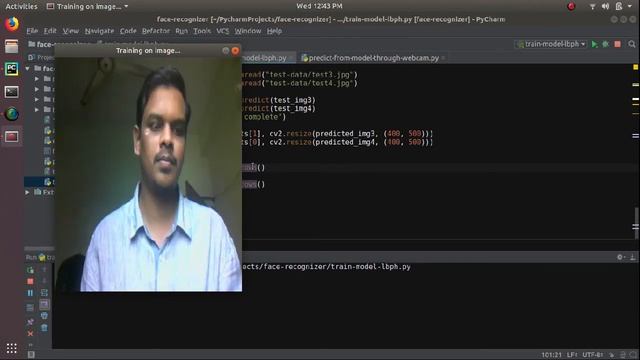640x360 pixels.
Task: Clear console output with trash icon
Action: pos(44,327)
